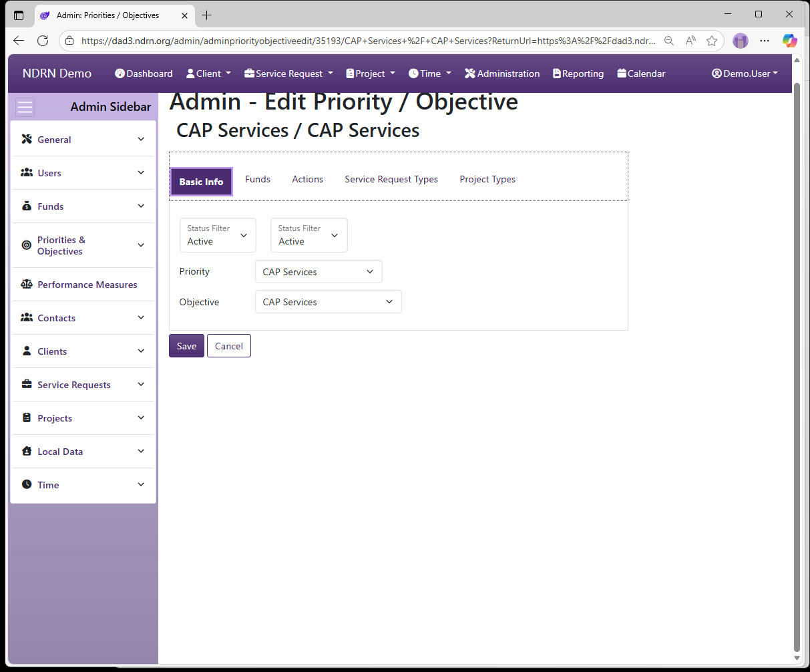Click the Clients person icon in sidebar
Image resolution: width=810 pixels, height=672 pixels.
27,351
